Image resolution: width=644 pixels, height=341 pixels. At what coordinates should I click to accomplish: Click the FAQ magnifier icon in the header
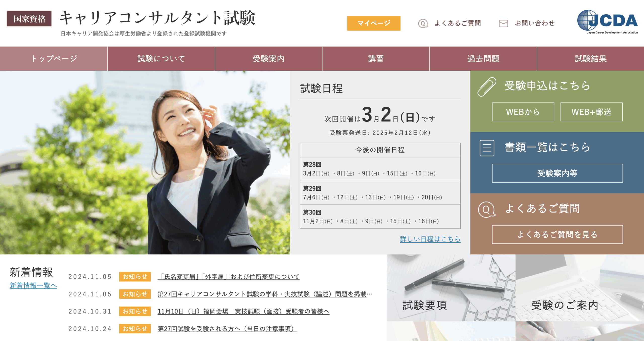pyautogui.click(x=423, y=23)
